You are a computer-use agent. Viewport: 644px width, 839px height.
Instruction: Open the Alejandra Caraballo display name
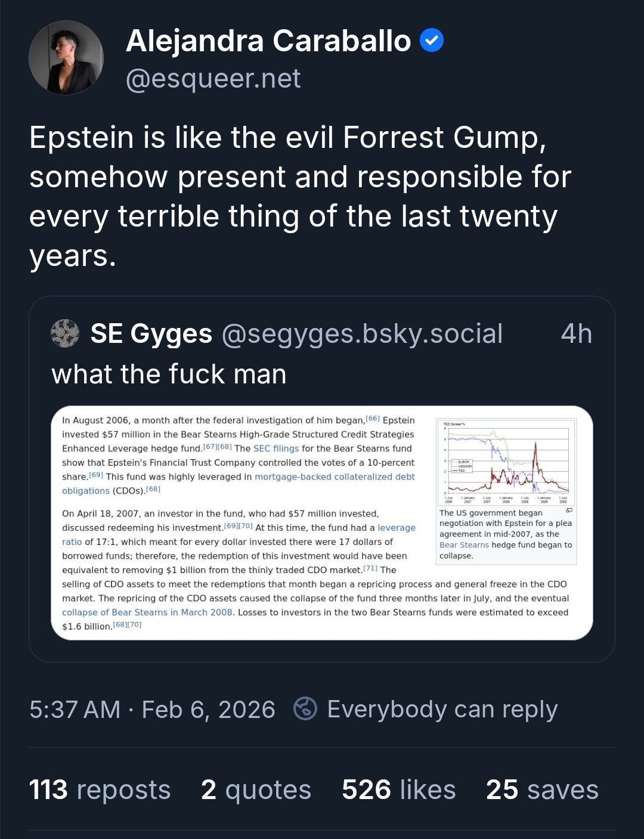coord(268,41)
